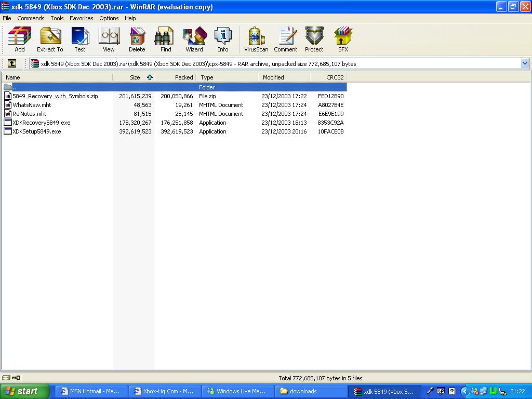Image resolution: width=532 pixels, height=399 pixels.
Task: Select file name XDKSetup5849.exe
Action: click(37, 131)
